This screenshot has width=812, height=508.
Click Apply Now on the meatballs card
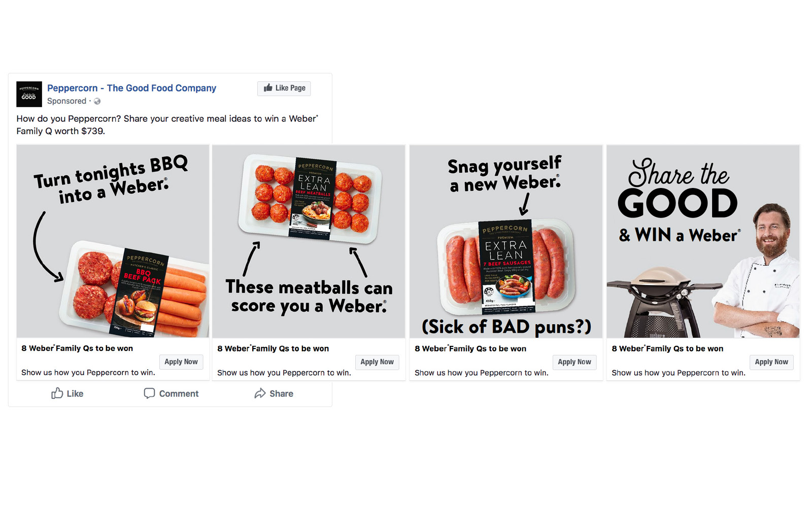377,362
